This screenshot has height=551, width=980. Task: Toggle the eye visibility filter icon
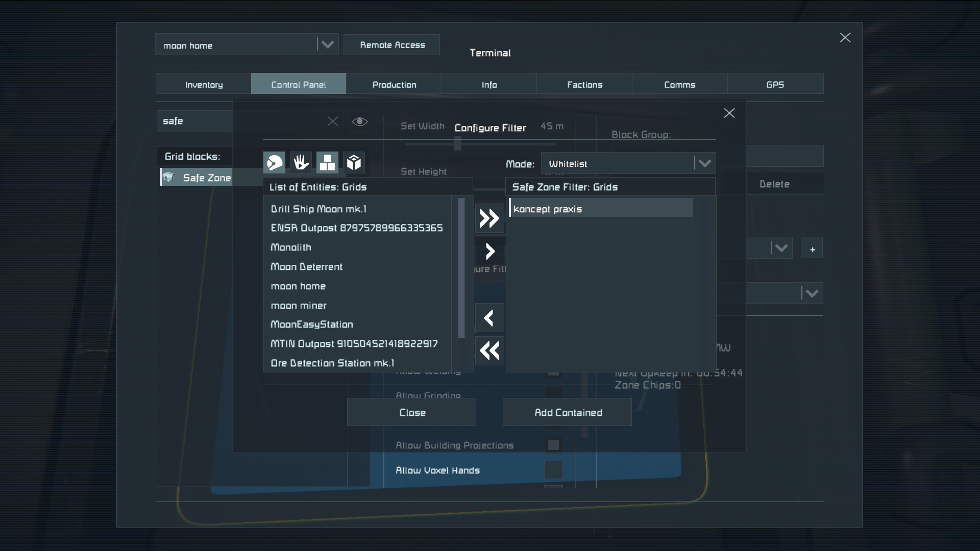(x=360, y=121)
